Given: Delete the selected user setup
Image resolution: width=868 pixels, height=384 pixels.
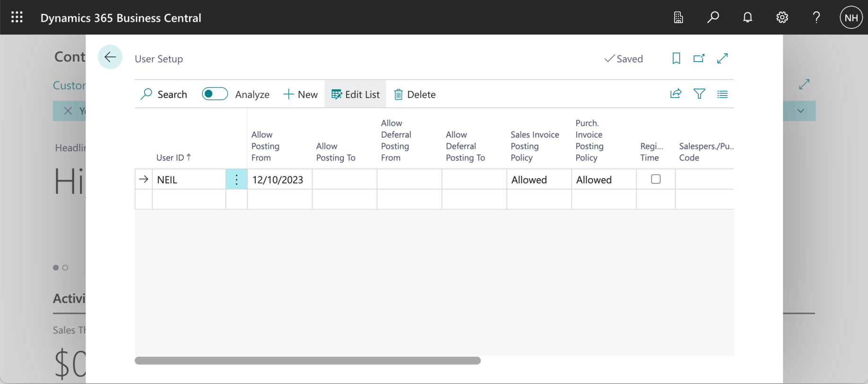Looking at the screenshot, I should [x=415, y=94].
